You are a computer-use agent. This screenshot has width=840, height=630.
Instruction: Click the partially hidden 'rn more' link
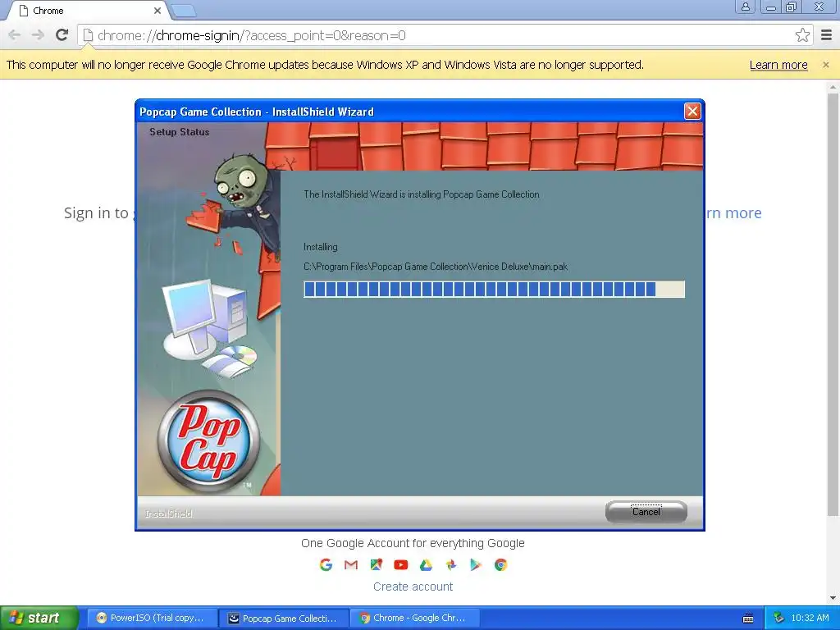pos(733,212)
